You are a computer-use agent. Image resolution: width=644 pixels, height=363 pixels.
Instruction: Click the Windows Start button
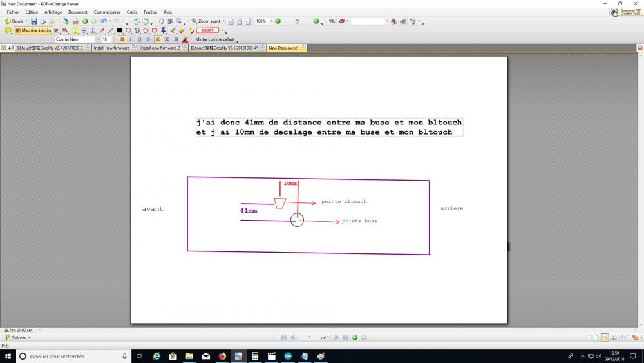(x=8, y=356)
